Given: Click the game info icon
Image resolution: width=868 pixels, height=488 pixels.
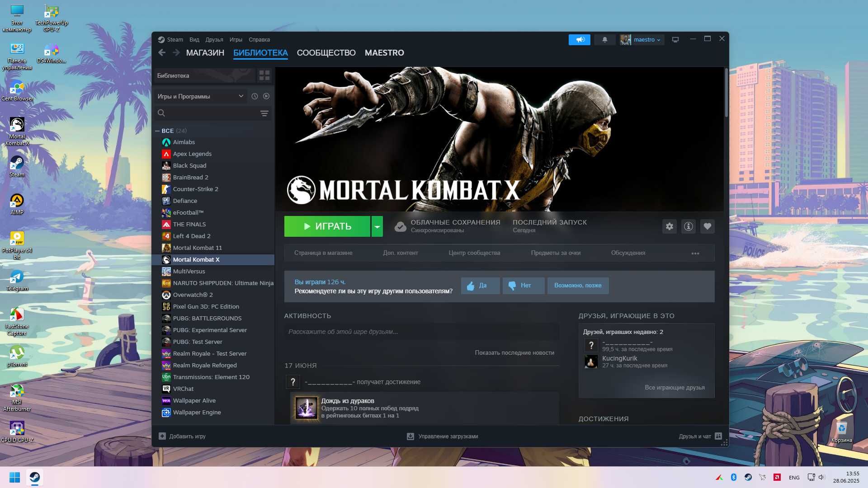Looking at the screenshot, I should point(688,226).
